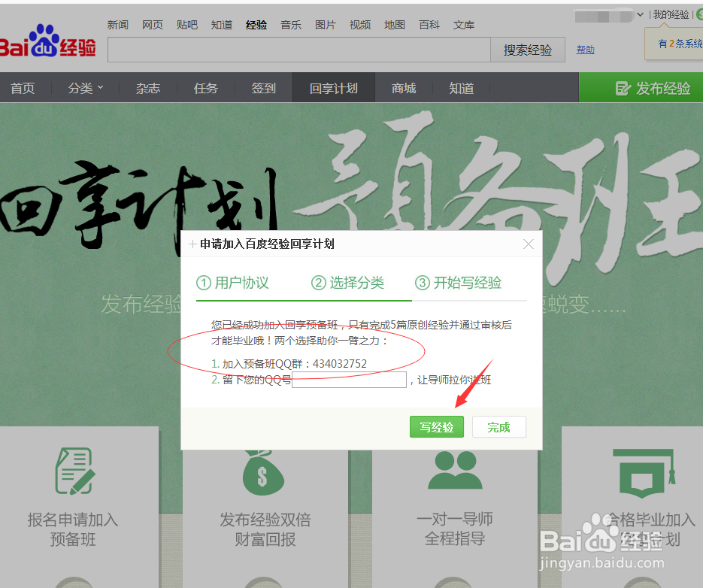The width and height of the screenshot is (703, 588).
Task: Select step 3 开始写经验 tab
Action: [x=458, y=283]
